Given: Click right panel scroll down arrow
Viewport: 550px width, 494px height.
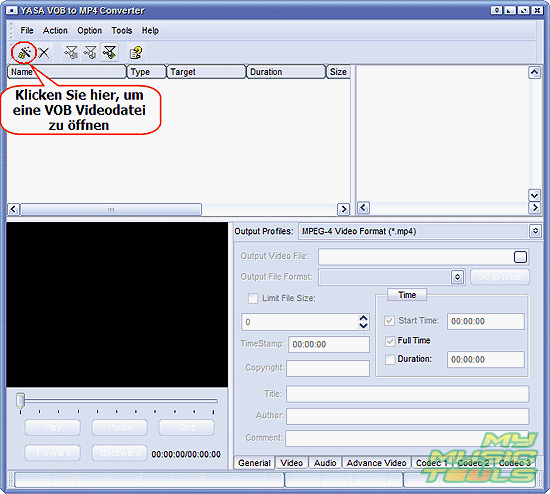Looking at the screenshot, I should tap(534, 195).
